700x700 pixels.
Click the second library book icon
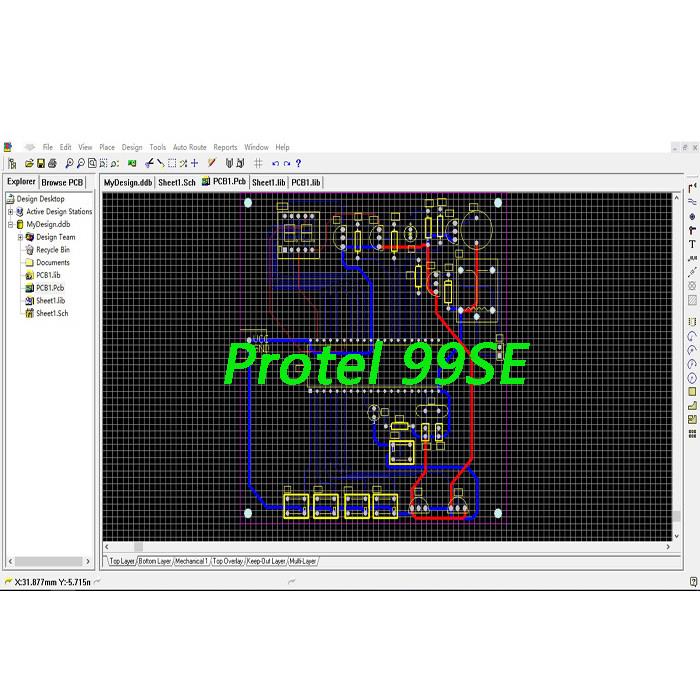pyautogui.click(x=240, y=163)
